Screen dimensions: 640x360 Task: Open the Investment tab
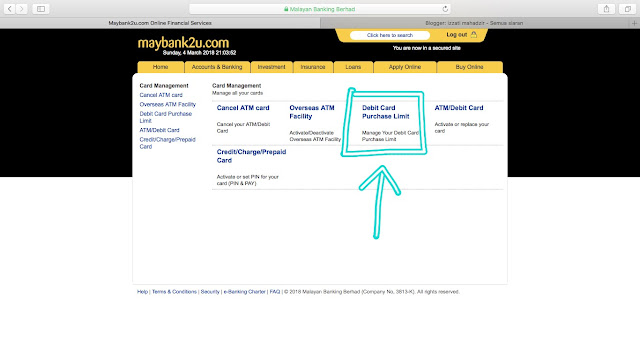271,67
